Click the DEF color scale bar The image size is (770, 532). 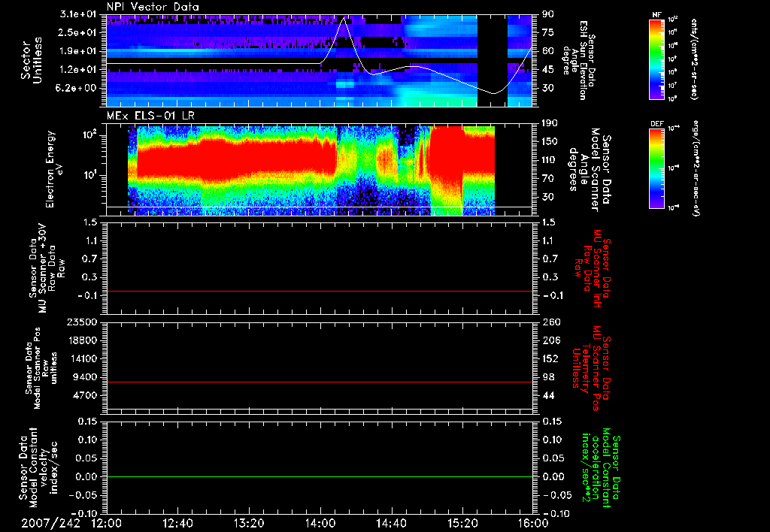pyautogui.click(x=657, y=168)
